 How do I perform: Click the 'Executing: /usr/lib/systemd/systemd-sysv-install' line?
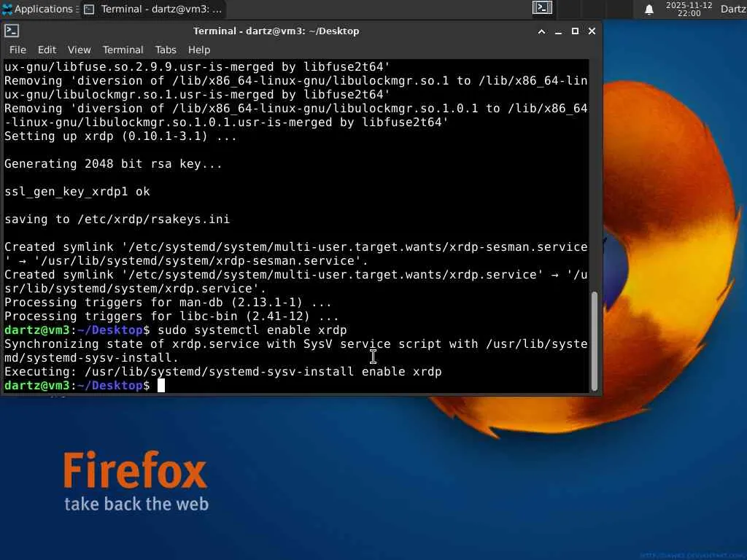(222, 371)
